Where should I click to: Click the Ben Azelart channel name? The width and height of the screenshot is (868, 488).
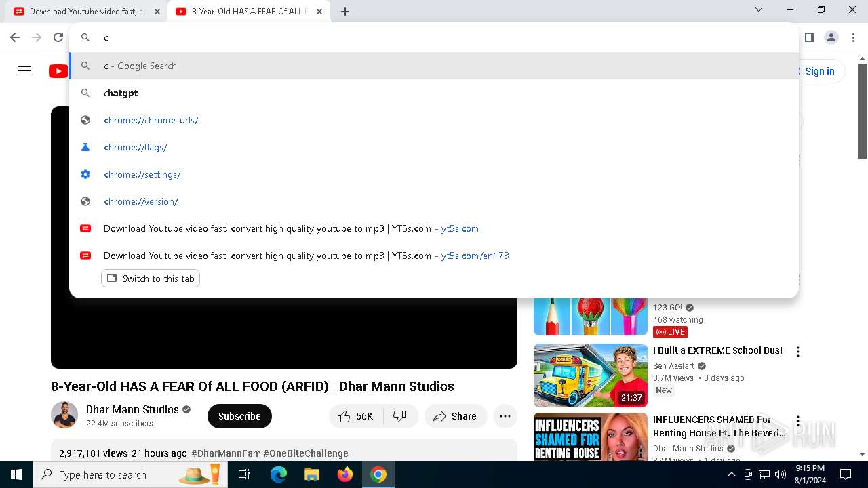coord(673,366)
